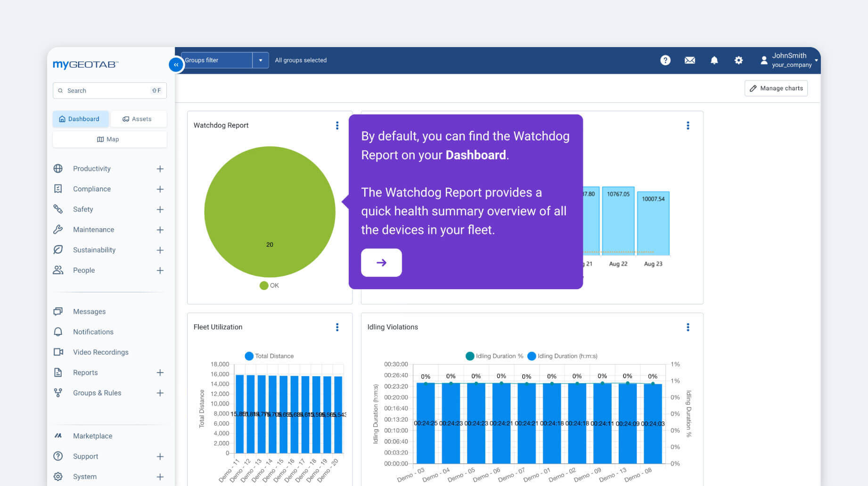Screen dimensions: 868x486
Task: Open the Groups filter dropdown arrow
Action: 261,60
